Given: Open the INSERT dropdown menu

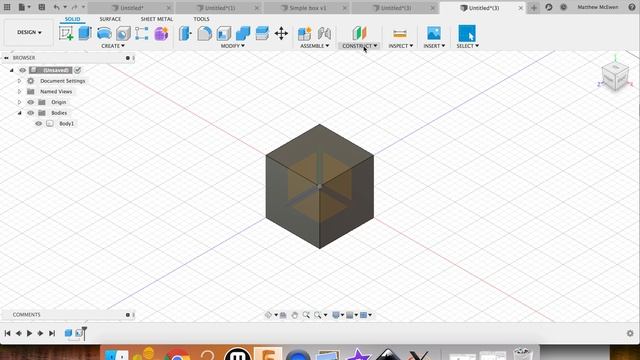Looking at the screenshot, I should 434,46.
